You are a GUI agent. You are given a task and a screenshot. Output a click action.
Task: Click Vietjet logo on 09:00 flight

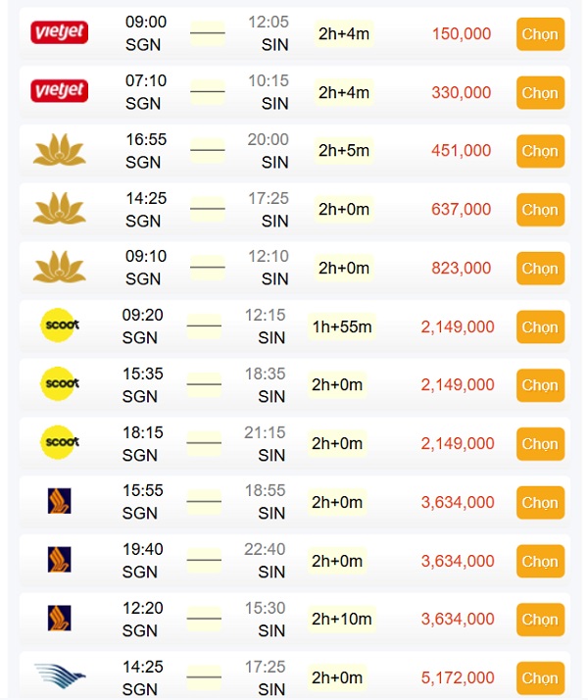pyautogui.click(x=60, y=32)
